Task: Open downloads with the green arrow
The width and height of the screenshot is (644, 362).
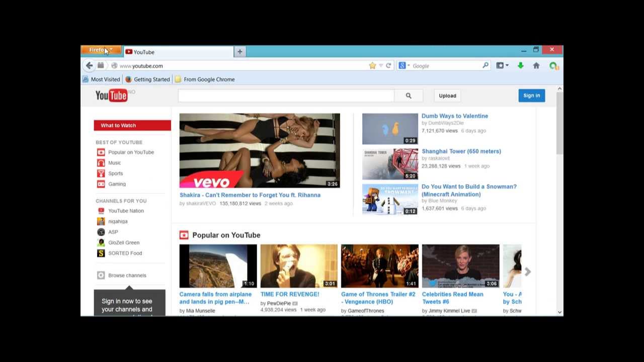Action: point(521,66)
